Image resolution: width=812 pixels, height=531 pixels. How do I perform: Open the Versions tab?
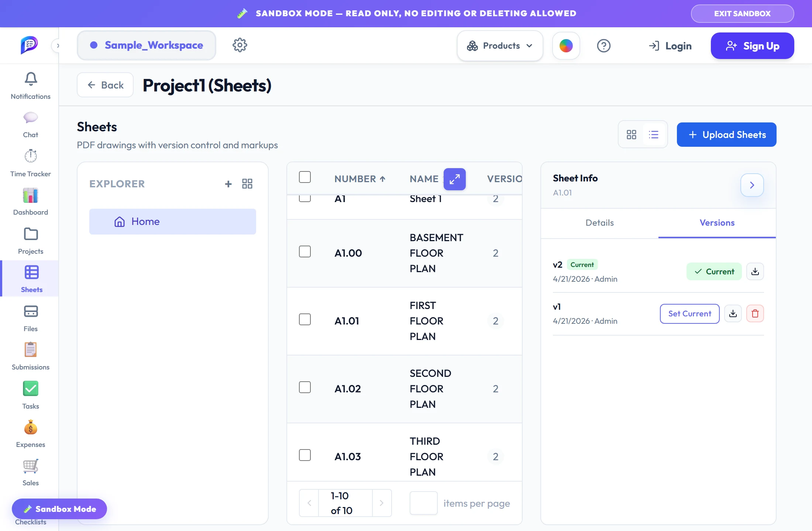pos(717,223)
